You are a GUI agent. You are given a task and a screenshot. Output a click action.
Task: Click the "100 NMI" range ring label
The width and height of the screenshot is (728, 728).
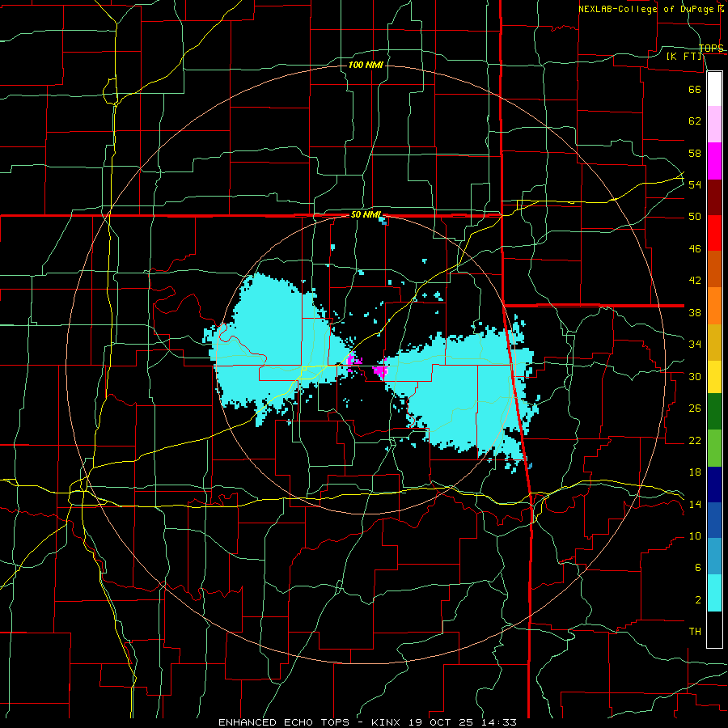[366, 65]
